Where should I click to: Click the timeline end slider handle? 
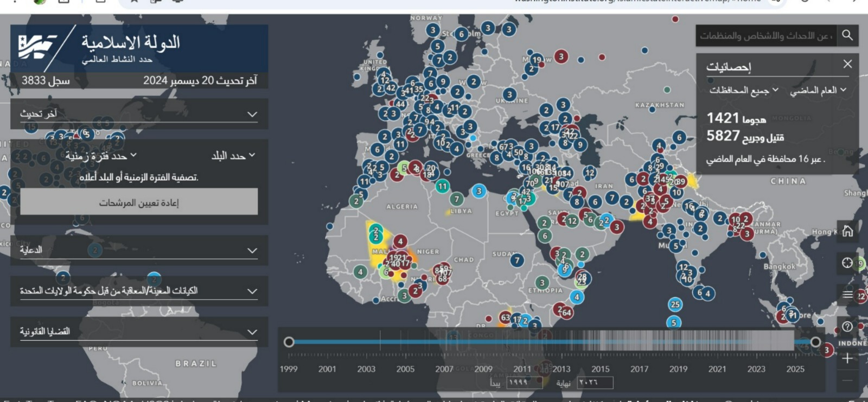[815, 342]
